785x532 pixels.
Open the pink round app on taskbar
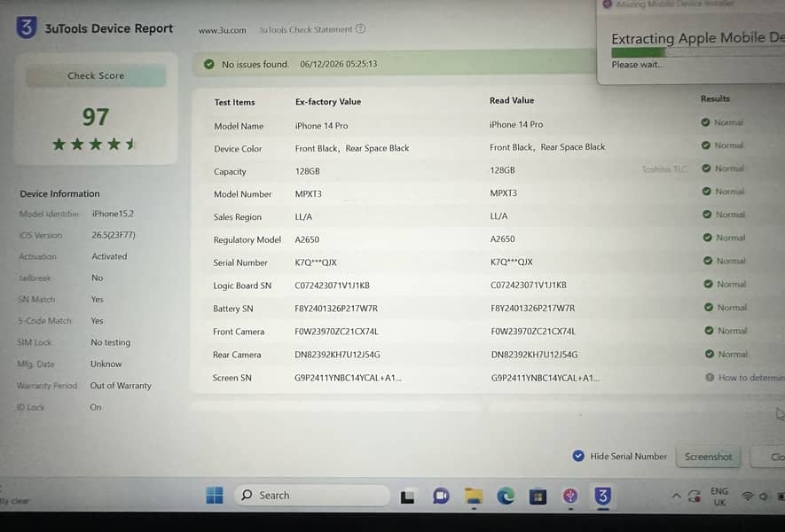pyautogui.click(x=570, y=496)
